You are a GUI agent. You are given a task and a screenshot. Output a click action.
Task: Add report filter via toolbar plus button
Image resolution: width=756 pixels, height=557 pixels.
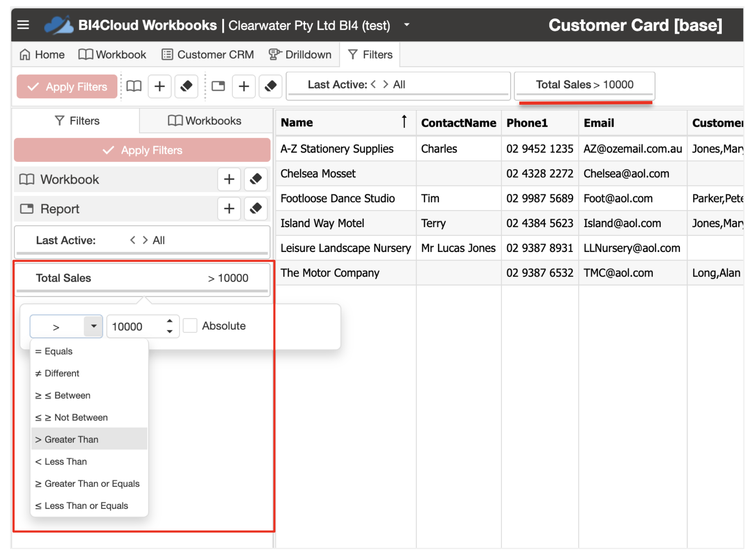pyautogui.click(x=244, y=86)
